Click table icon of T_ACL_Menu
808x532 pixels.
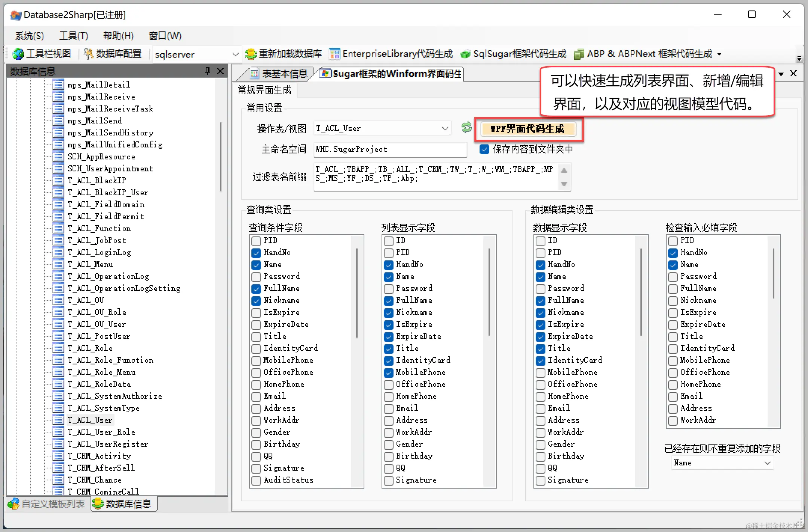(58, 264)
